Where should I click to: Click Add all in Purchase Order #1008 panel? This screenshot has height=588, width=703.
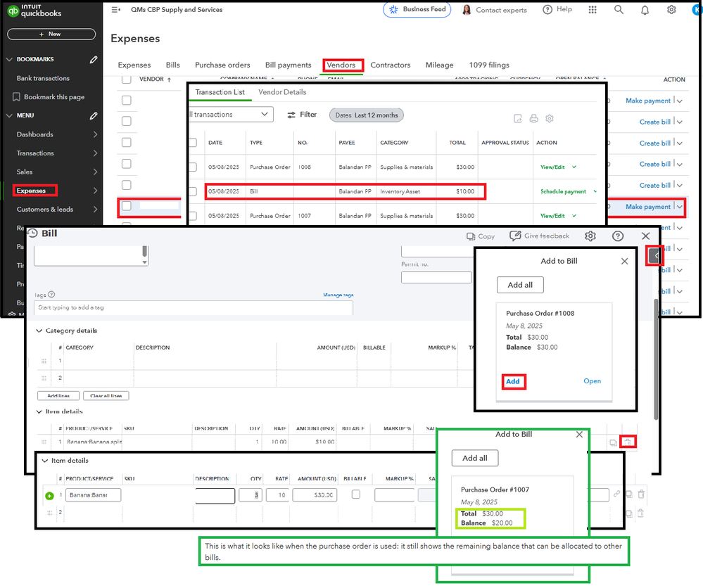[520, 285]
